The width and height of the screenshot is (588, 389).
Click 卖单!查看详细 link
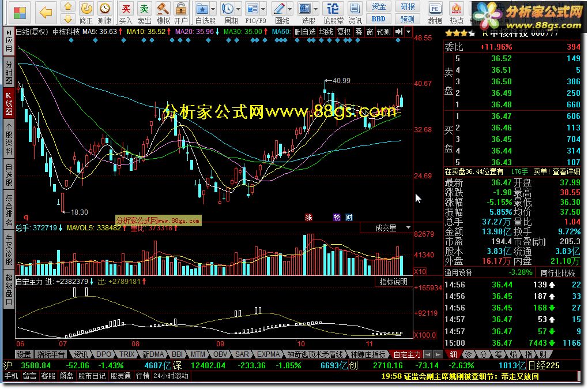tap(556, 171)
